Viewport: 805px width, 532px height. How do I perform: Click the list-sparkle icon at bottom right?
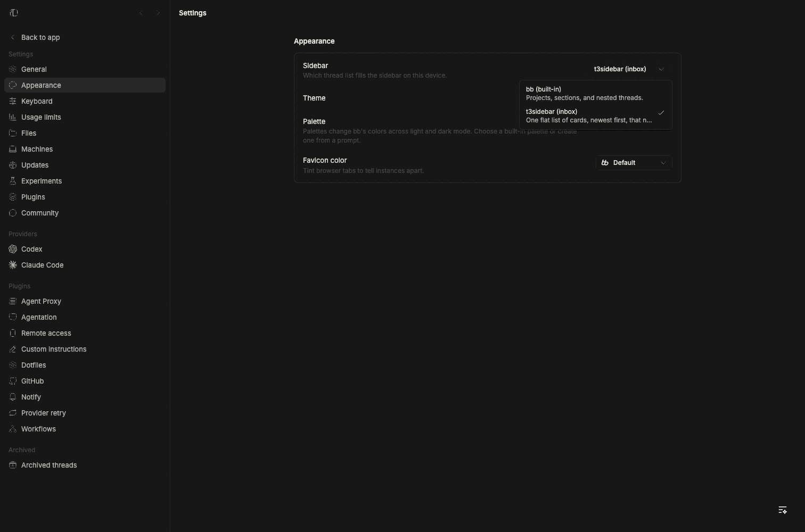pyautogui.click(x=783, y=510)
